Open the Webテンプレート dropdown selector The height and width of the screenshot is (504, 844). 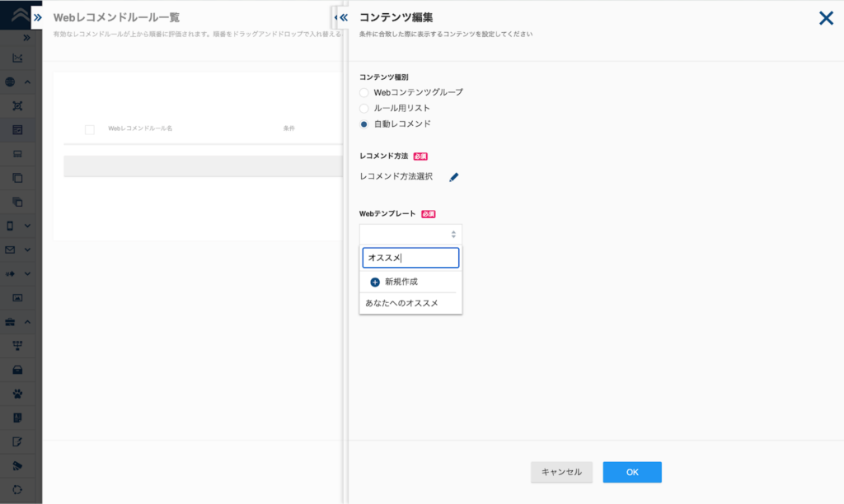click(410, 235)
